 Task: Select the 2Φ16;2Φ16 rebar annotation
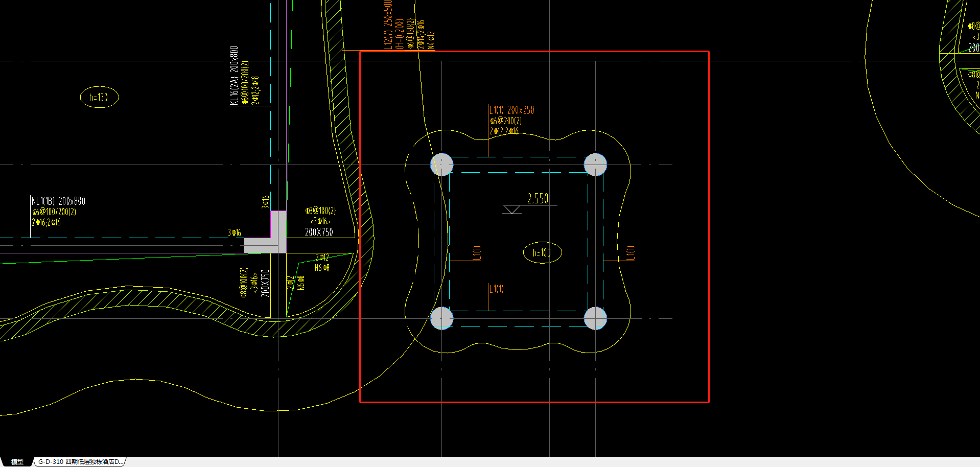[x=46, y=222]
